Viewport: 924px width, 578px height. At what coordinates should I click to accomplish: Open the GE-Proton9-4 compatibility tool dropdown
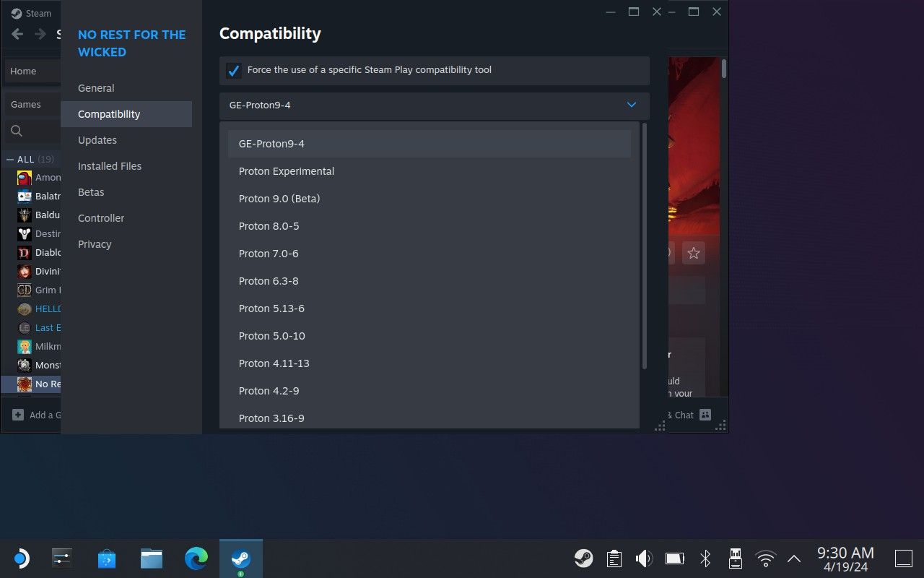435,105
